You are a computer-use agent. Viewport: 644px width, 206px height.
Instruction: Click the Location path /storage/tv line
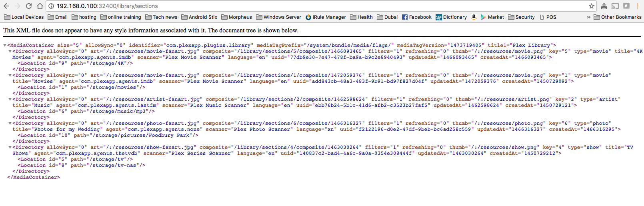(75, 159)
